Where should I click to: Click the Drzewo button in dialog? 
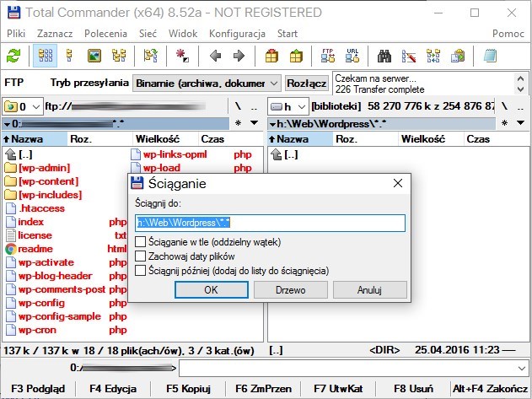click(290, 290)
